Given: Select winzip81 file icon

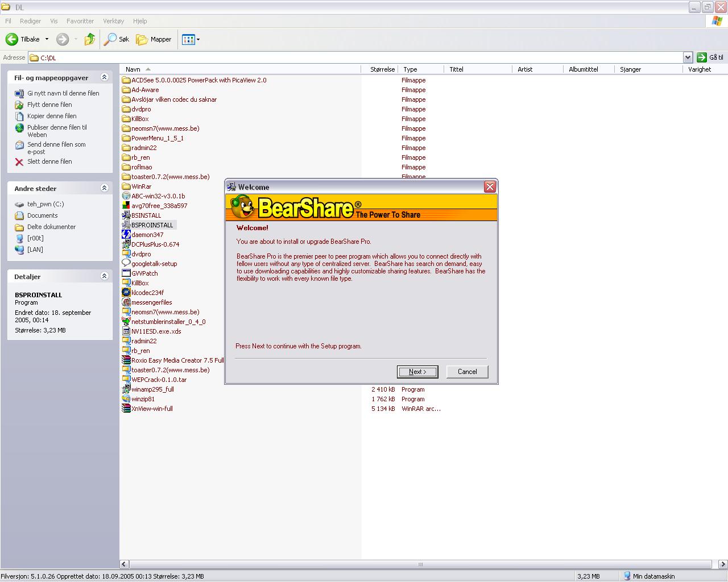Looking at the screenshot, I should [126, 399].
